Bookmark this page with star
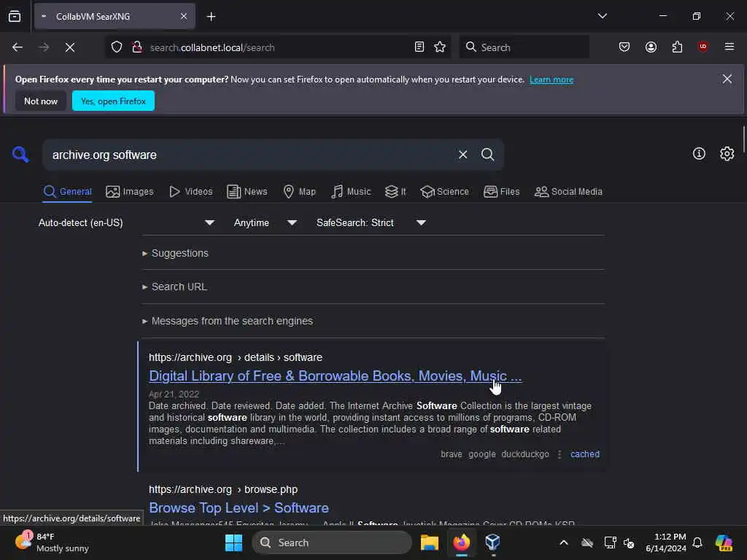 pyautogui.click(x=440, y=47)
